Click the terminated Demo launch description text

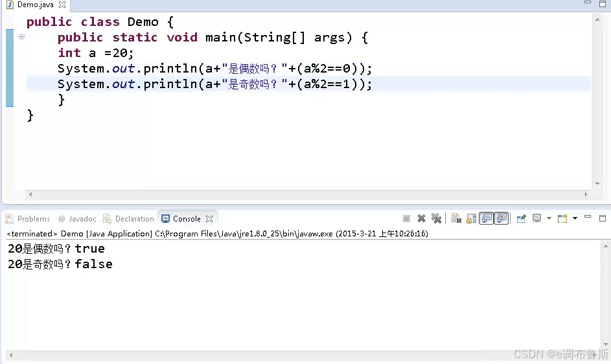218,233
